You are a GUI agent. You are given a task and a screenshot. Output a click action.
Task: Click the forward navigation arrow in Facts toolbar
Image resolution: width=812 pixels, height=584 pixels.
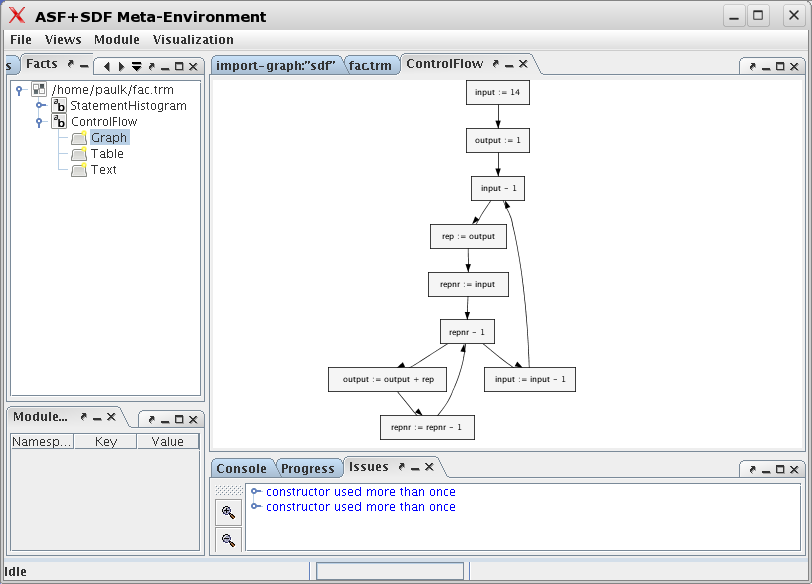point(120,66)
